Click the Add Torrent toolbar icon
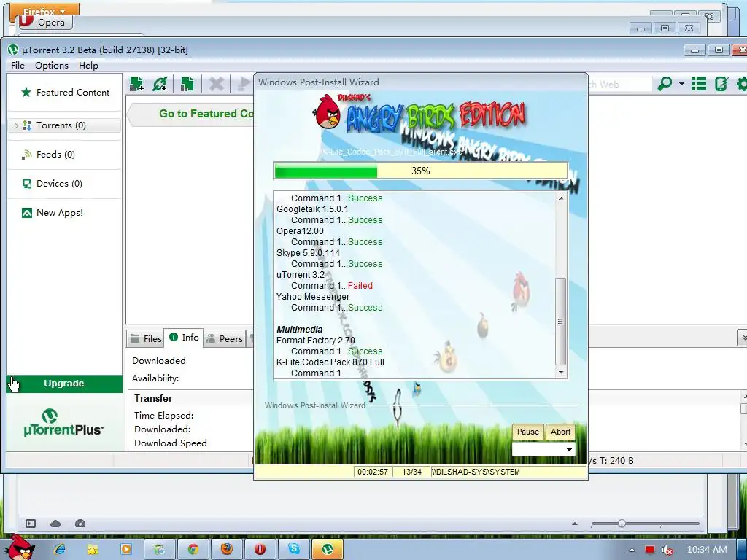This screenshot has height=560, width=747. 136,84
